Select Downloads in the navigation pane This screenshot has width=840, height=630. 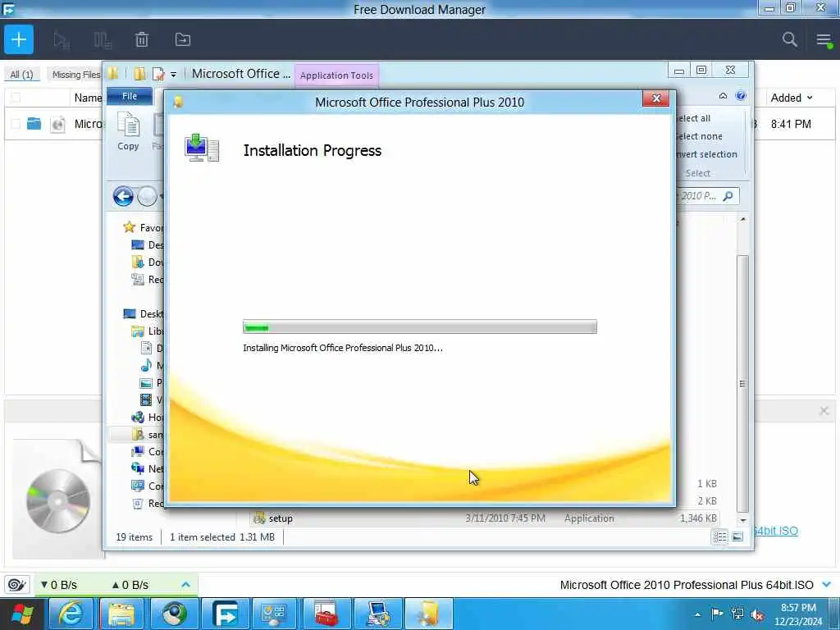(148, 262)
